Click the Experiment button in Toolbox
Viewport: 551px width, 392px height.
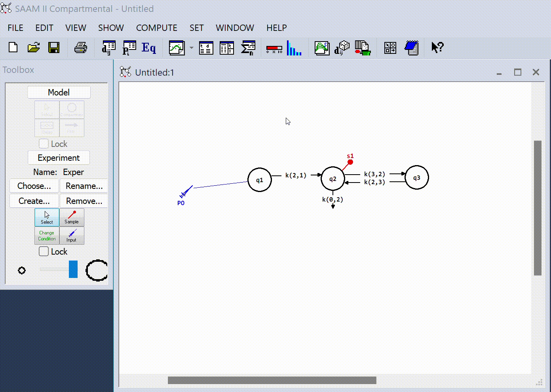coord(59,158)
